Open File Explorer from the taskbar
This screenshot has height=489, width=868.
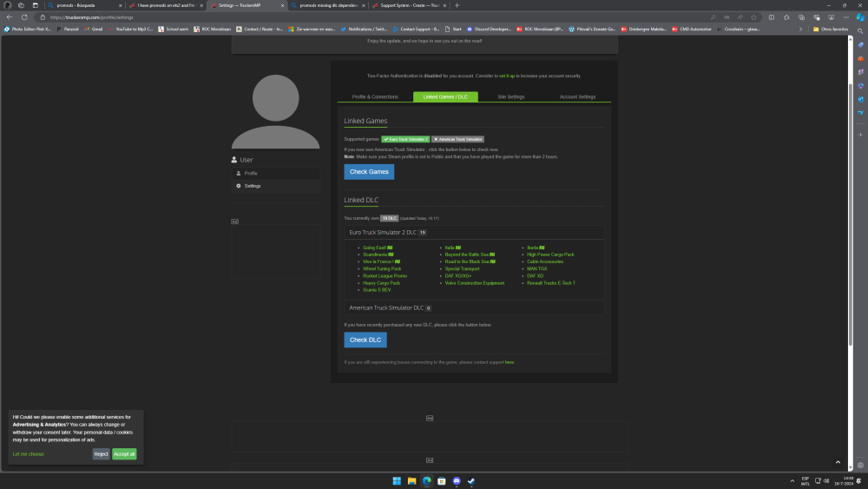[x=411, y=480]
